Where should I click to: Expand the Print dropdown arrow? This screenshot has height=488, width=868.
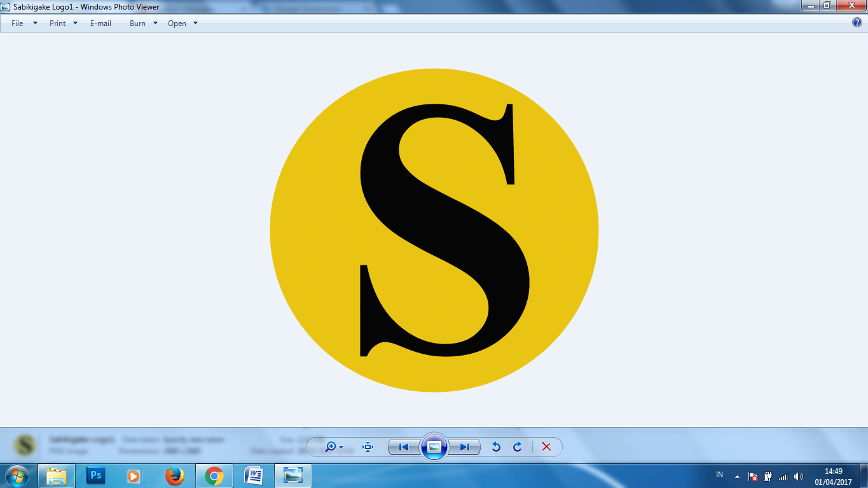tap(74, 23)
